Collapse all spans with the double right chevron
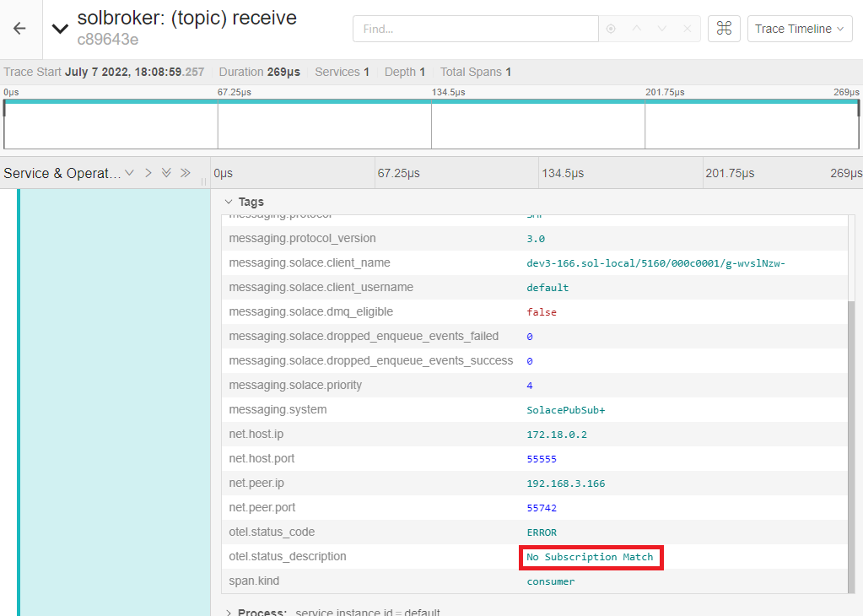 point(186,173)
